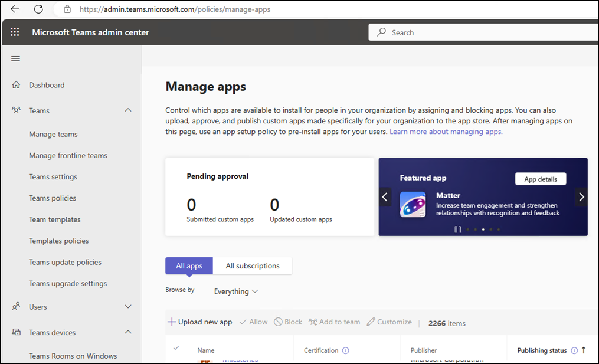Sort the table by Certification column
599x364 pixels.
tap(321, 350)
